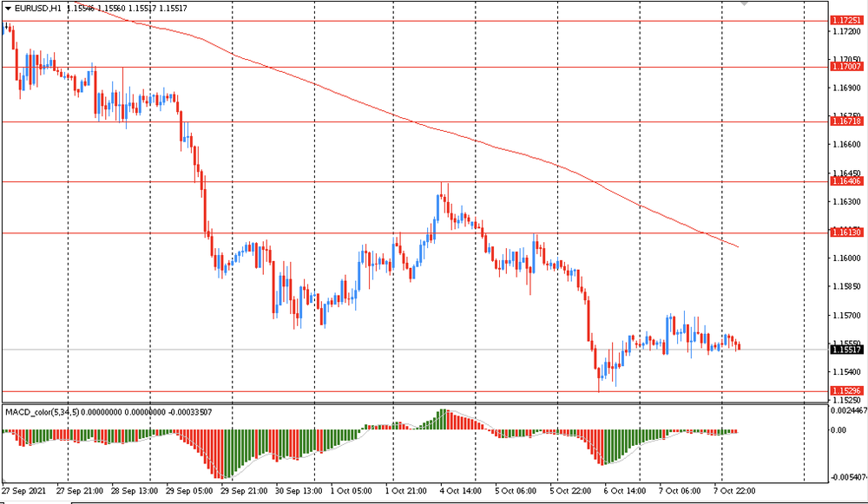Click the 1.15850 value on the price scale
868x504 pixels.
pyautogui.click(x=847, y=286)
